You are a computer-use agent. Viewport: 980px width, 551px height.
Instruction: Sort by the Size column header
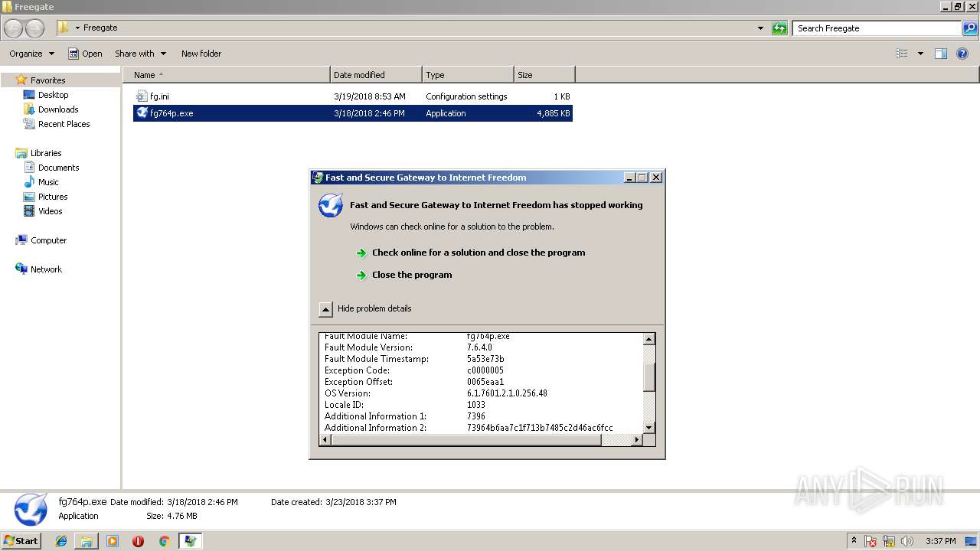tap(544, 75)
